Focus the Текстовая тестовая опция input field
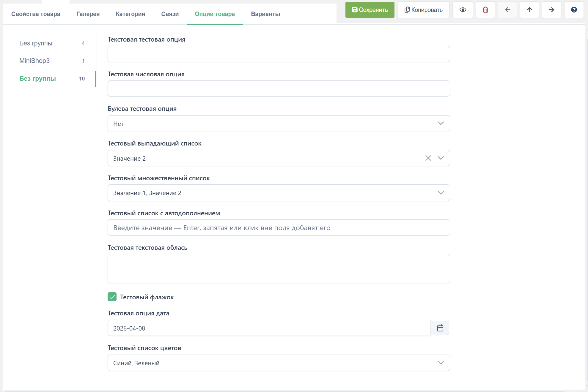Viewport: 588px width, 392px height. (279, 54)
